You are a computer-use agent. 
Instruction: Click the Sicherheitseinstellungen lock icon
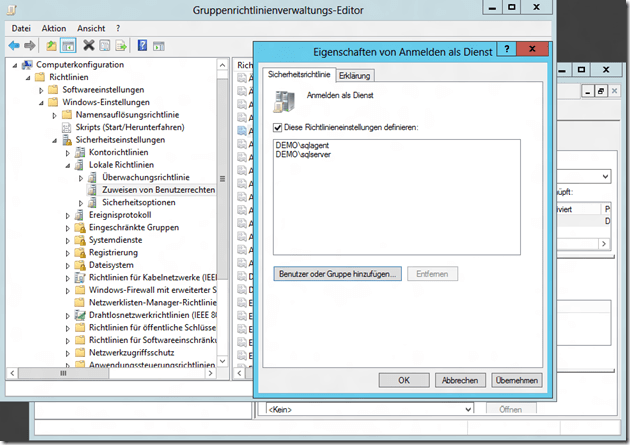[67, 140]
